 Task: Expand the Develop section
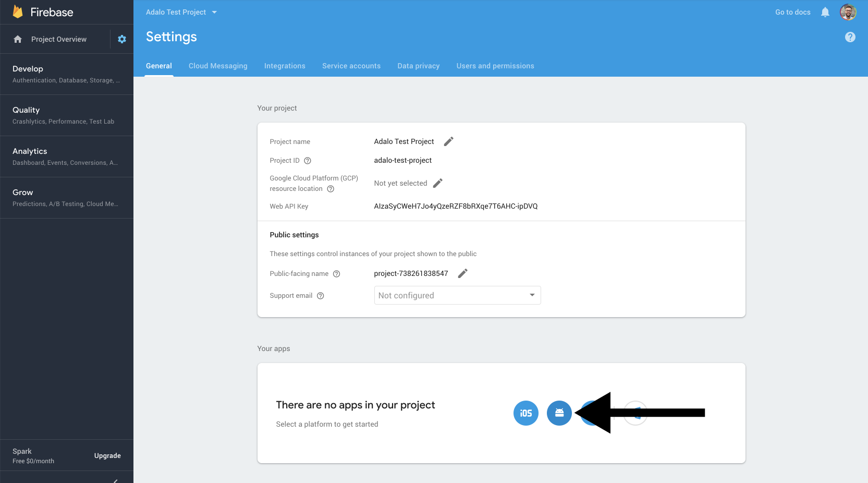[67, 74]
